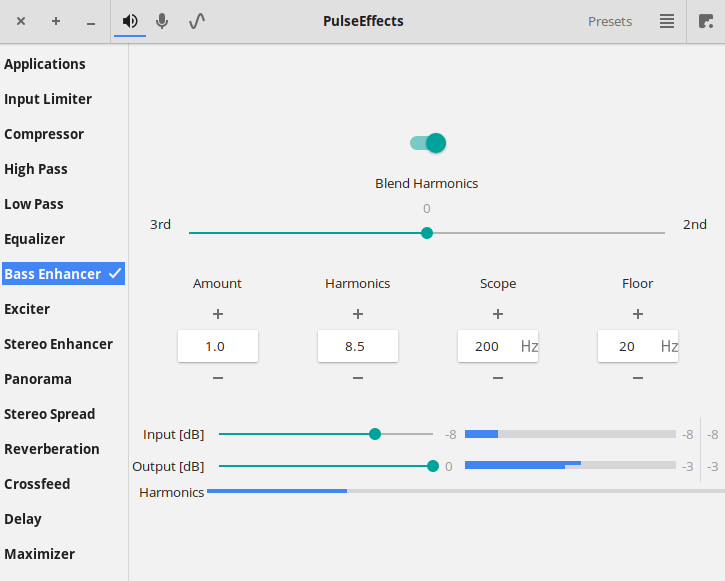
Task: Open the hamburger menu in the header
Action: coord(667,21)
